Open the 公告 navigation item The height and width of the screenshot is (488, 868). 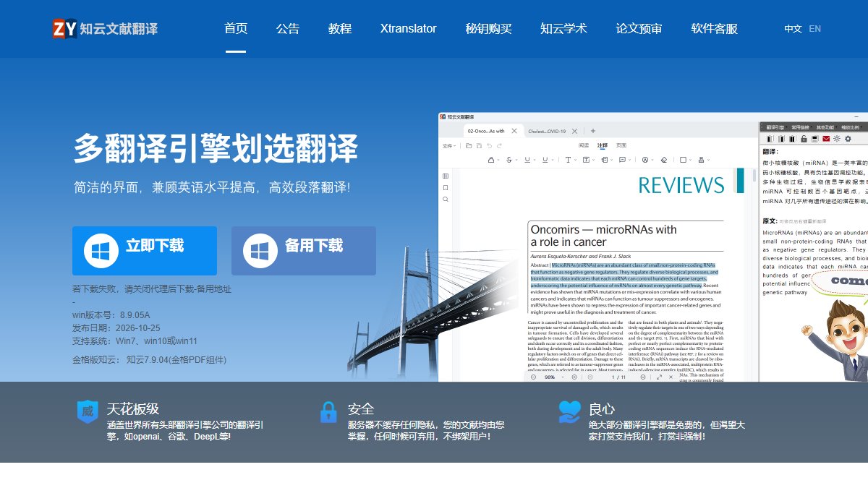288,29
